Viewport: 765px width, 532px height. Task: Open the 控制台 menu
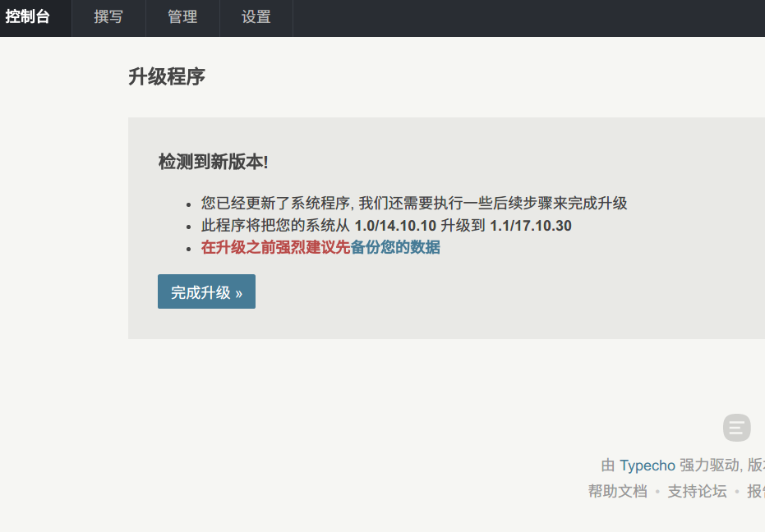point(28,17)
